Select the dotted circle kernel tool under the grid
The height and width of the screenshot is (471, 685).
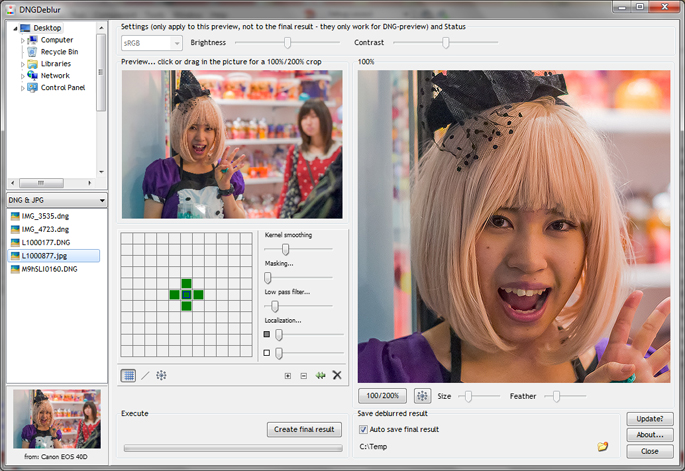161,375
